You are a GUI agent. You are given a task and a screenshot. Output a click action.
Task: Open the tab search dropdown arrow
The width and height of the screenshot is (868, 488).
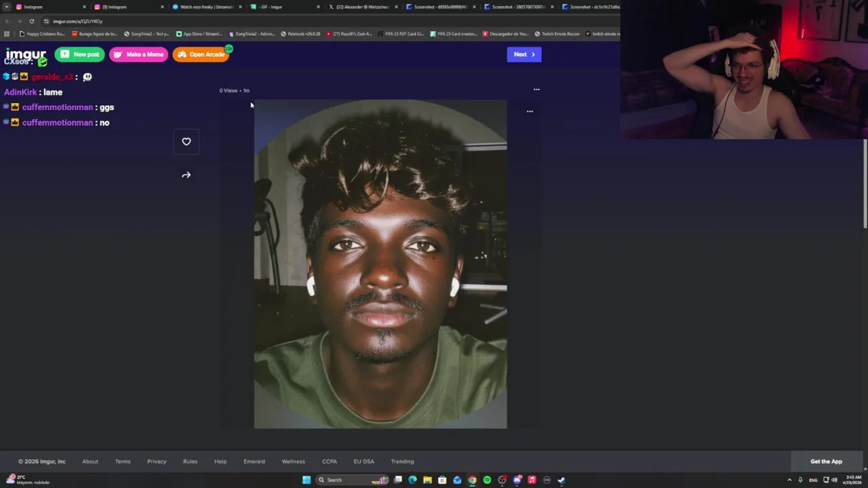tap(6, 7)
